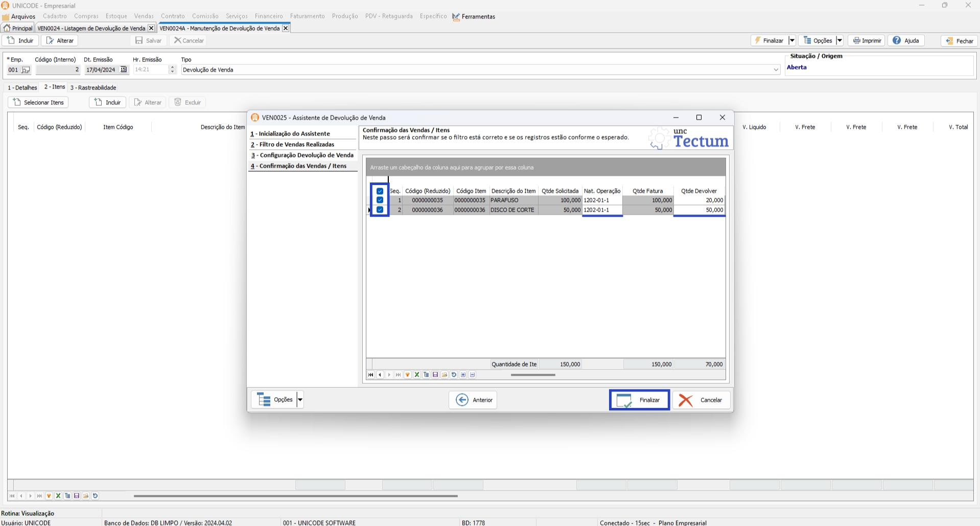Click the orange filter icon in assistant grid toolbar
This screenshot has height=526, width=980.
pos(407,375)
